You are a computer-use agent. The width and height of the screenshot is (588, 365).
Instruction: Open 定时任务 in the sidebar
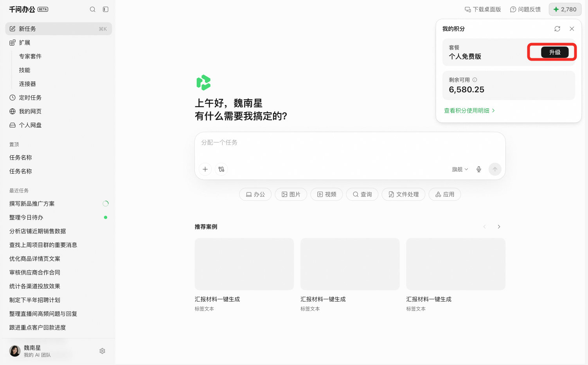58,97
